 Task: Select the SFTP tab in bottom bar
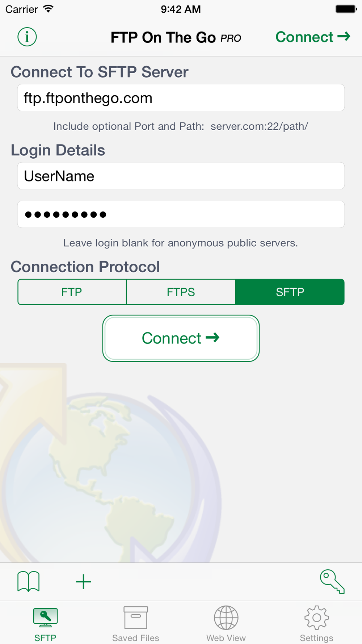point(45,624)
